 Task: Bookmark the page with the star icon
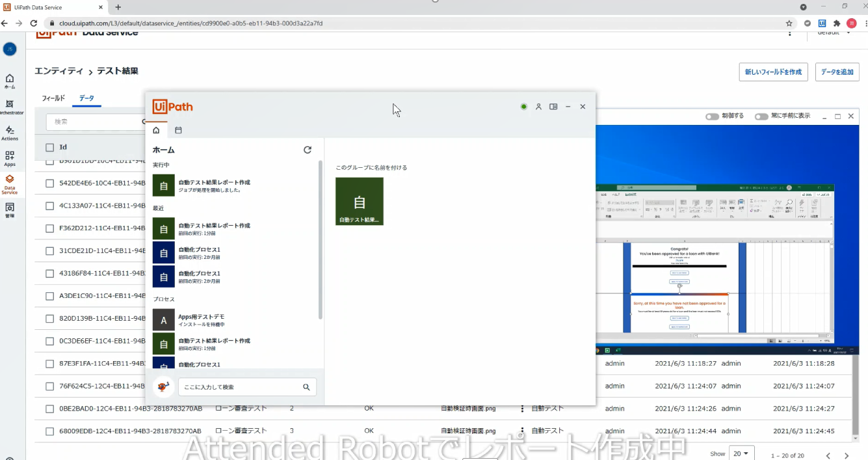point(789,23)
